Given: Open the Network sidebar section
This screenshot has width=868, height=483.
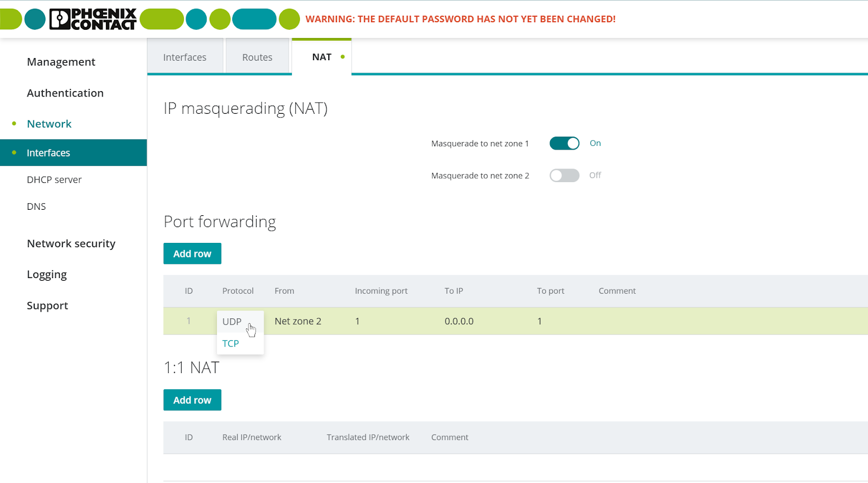Looking at the screenshot, I should point(49,124).
